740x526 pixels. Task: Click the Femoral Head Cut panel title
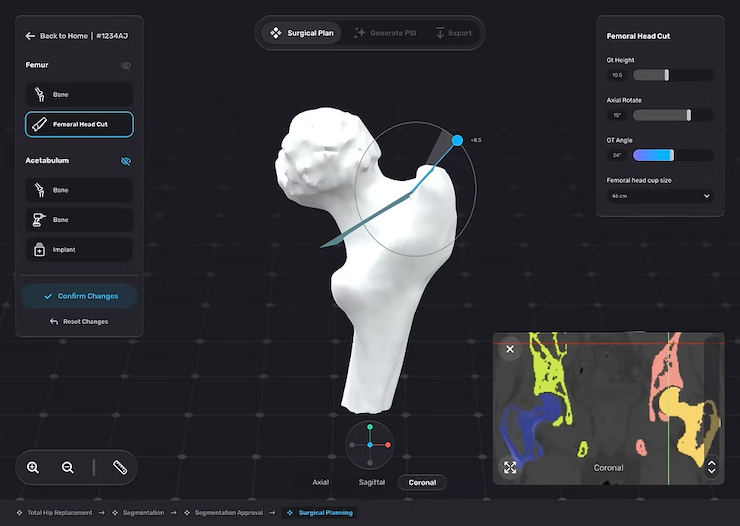(x=638, y=36)
